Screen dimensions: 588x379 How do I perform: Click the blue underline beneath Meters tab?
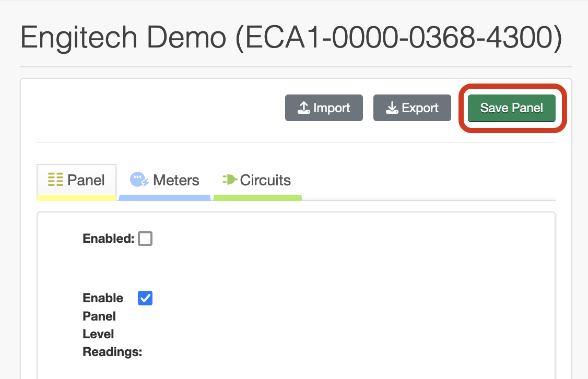point(165,198)
